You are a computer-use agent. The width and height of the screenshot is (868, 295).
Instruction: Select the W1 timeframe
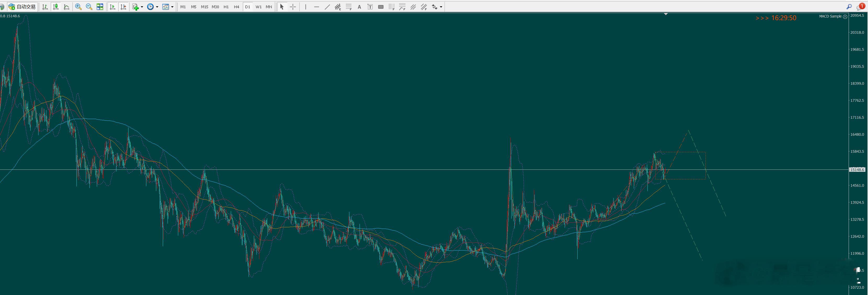[x=259, y=7]
